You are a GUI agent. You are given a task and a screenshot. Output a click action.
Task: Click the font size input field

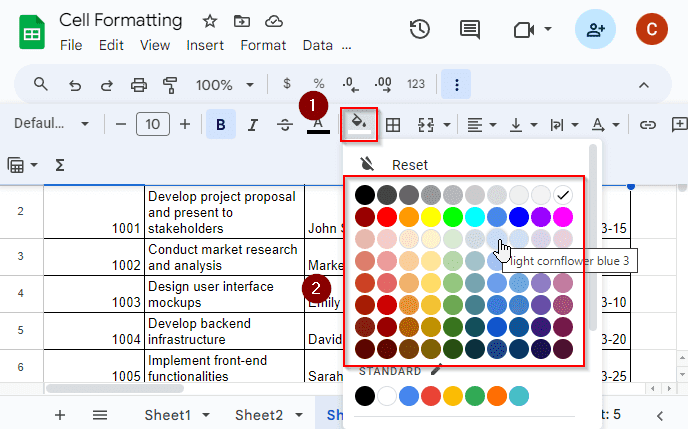point(152,125)
